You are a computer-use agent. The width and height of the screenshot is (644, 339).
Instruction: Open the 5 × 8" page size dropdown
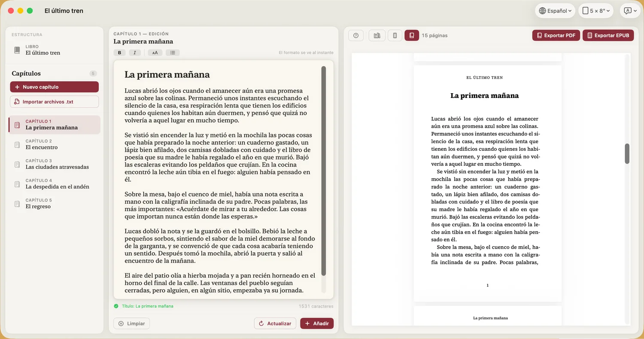click(596, 11)
